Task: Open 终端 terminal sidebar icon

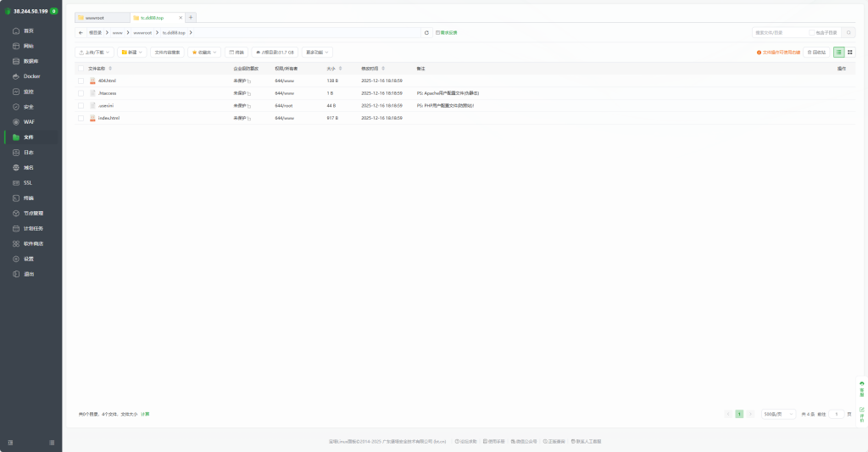Action: (x=16, y=198)
